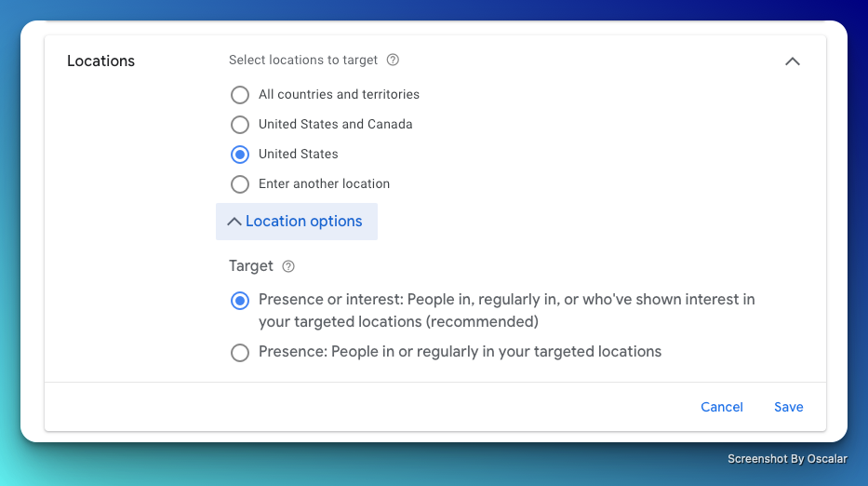Click the Presence or interest description text
The width and height of the screenshot is (868, 486).
(506, 311)
